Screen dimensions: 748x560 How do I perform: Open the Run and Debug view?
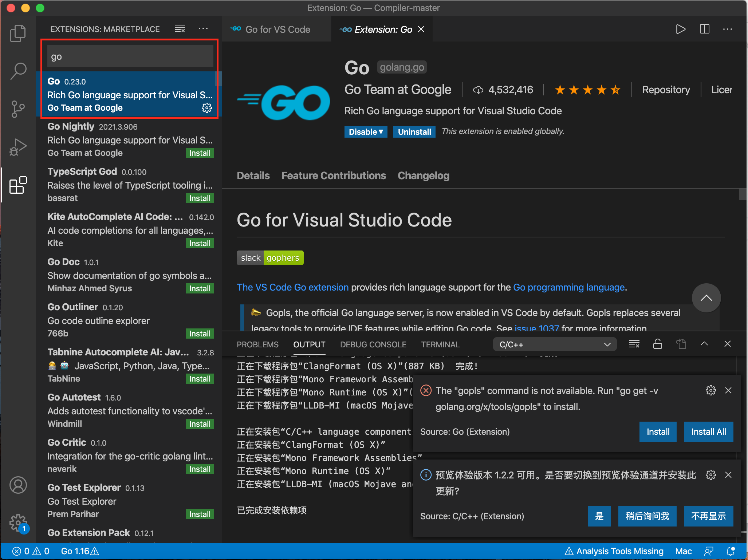click(x=18, y=147)
